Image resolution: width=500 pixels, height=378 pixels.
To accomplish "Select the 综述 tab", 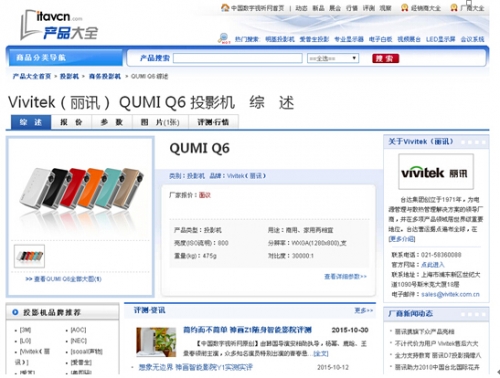I will pyautogui.click(x=31, y=122).
